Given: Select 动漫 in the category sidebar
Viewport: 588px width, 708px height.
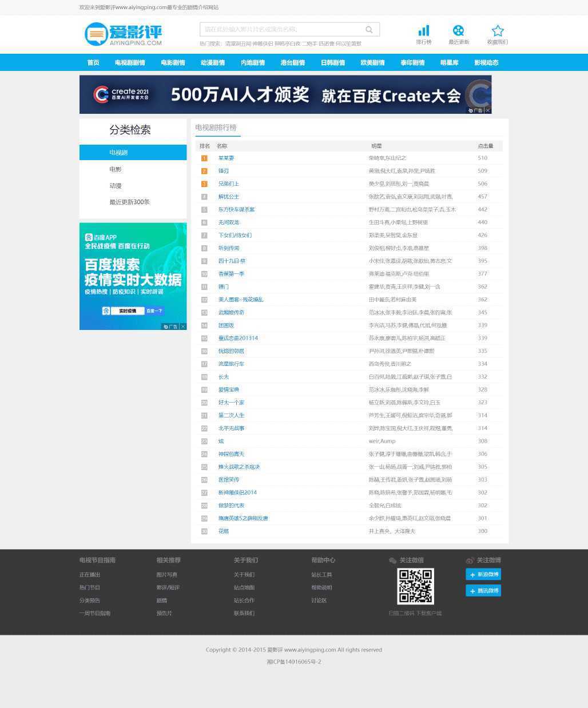Looking at the screenshot, I should click(116, 186).
